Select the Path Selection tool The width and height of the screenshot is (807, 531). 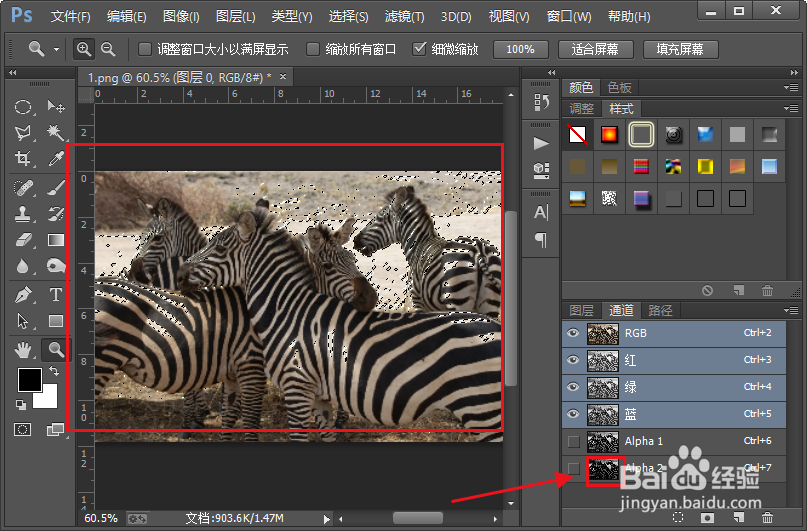[x=23, y=321]
